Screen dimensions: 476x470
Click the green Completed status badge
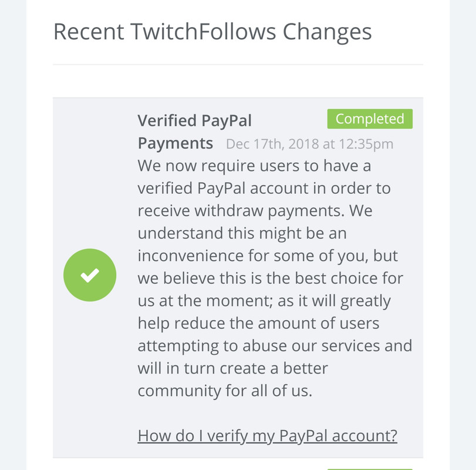[x=370, y=119]
